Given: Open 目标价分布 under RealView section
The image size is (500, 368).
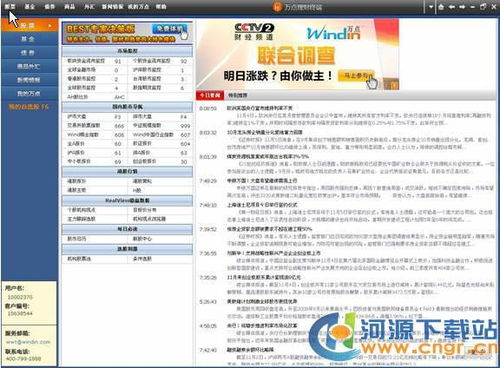Looking at the screenshot, I should [x=145, y=210].
